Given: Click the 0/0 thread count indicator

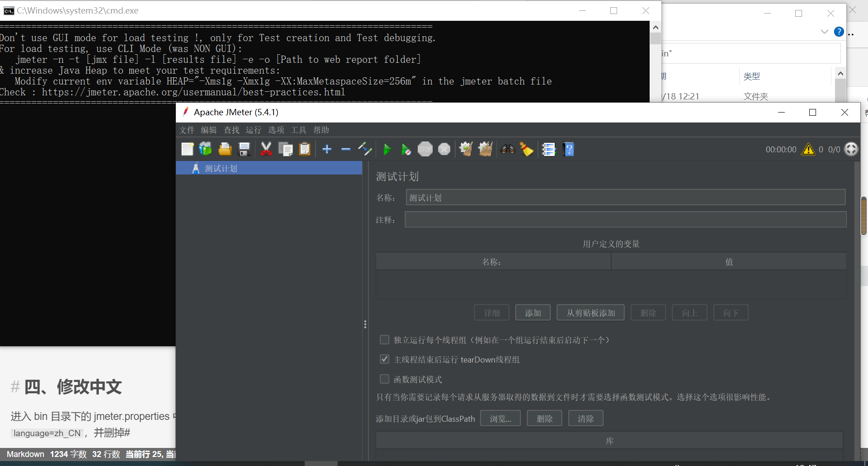Looking at the screenshot, I should (834, 150).
